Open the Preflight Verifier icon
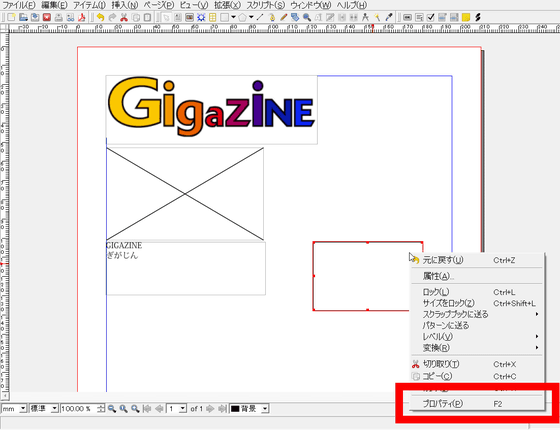Image resolution: width=560 pixels, height=430 pixels. coord(70,17)
